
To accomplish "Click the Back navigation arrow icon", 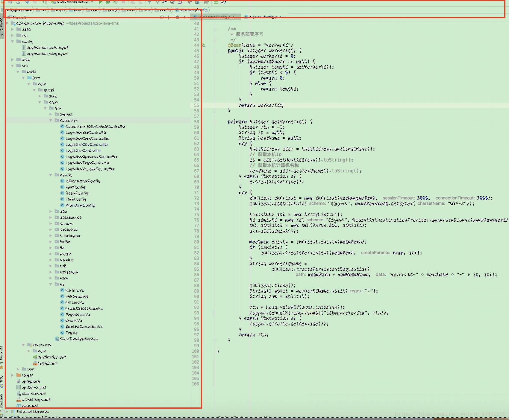I will pos(27,2).
